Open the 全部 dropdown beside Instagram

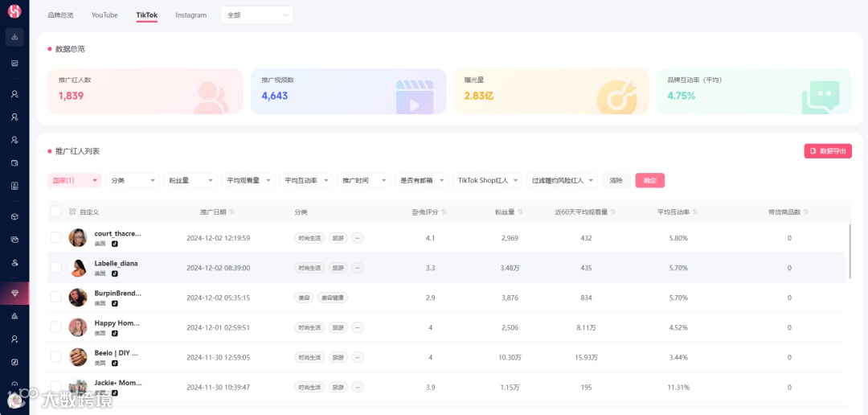pyautogui.click(x=257, y=15)
